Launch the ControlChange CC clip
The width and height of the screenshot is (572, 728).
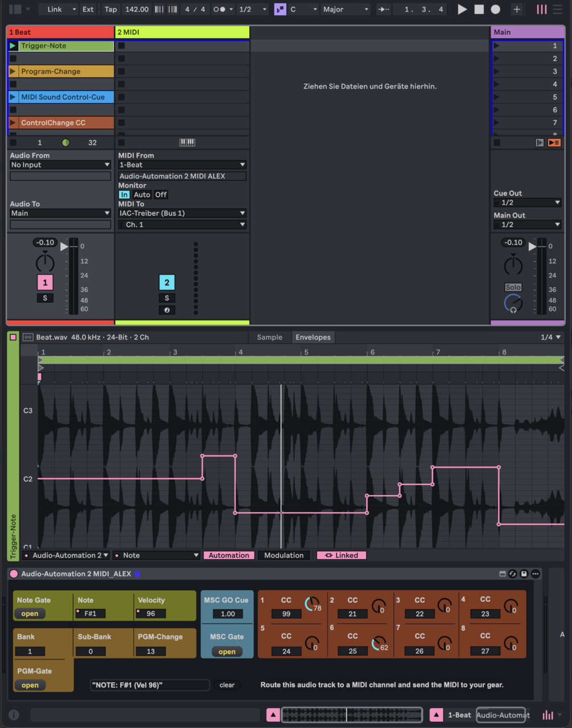13,122
